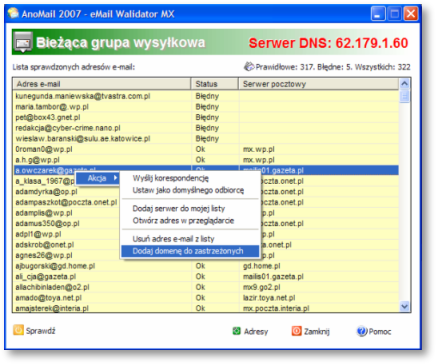Select row allachibinladen@o2.pl

206,287
